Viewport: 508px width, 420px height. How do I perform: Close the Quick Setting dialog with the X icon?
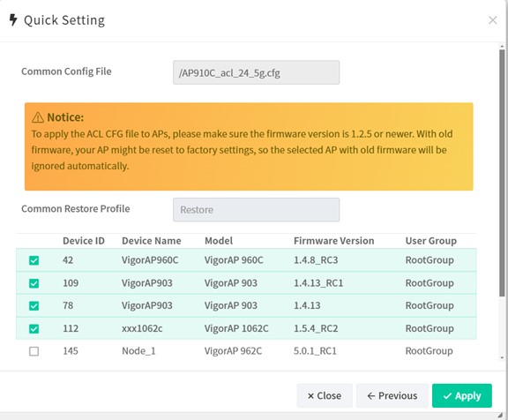click(x=492, y=20)
